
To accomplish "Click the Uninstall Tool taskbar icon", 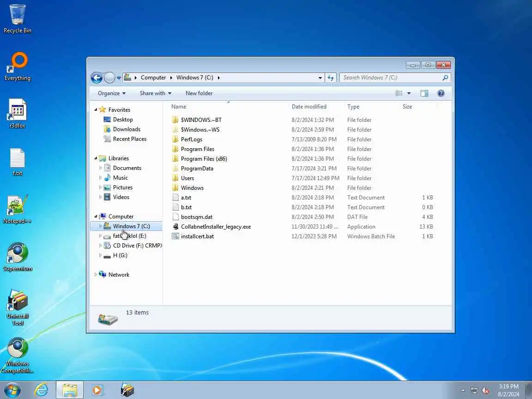I will 127,390.
